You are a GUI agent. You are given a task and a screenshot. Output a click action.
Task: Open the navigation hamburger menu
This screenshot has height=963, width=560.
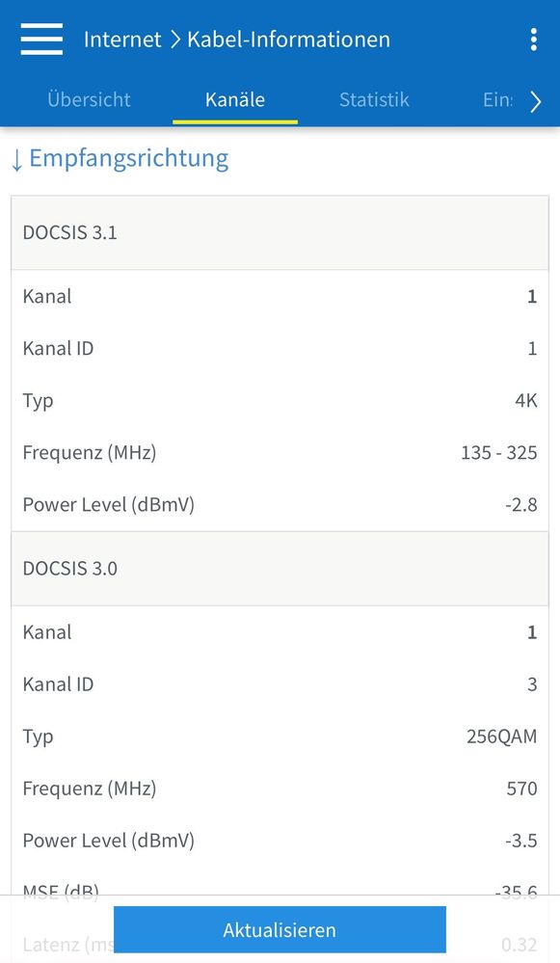pos(40,39)
